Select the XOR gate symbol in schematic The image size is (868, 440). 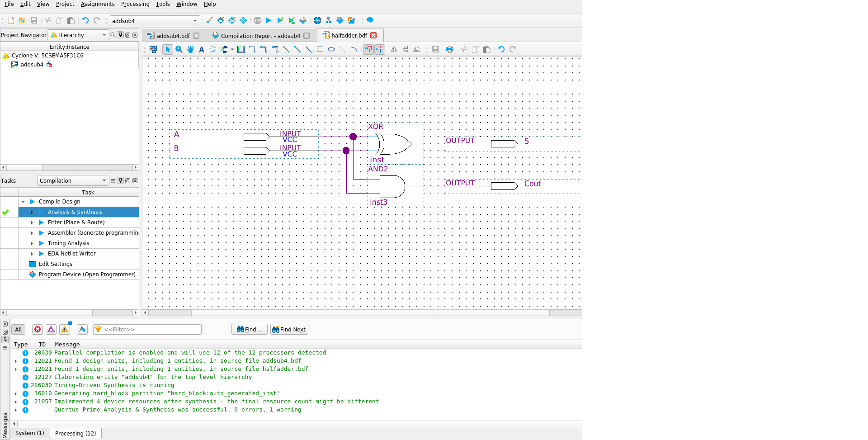point(395,144)
